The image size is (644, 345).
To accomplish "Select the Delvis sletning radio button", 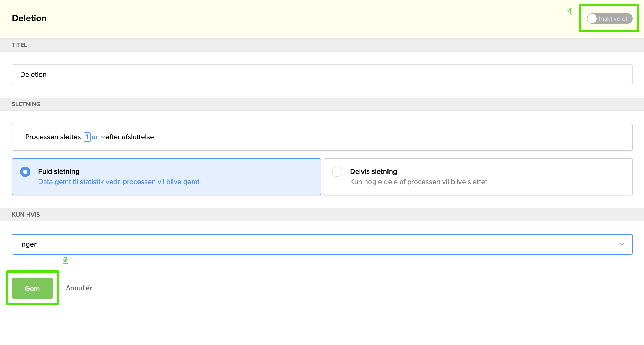I will (x=337, y=172).
